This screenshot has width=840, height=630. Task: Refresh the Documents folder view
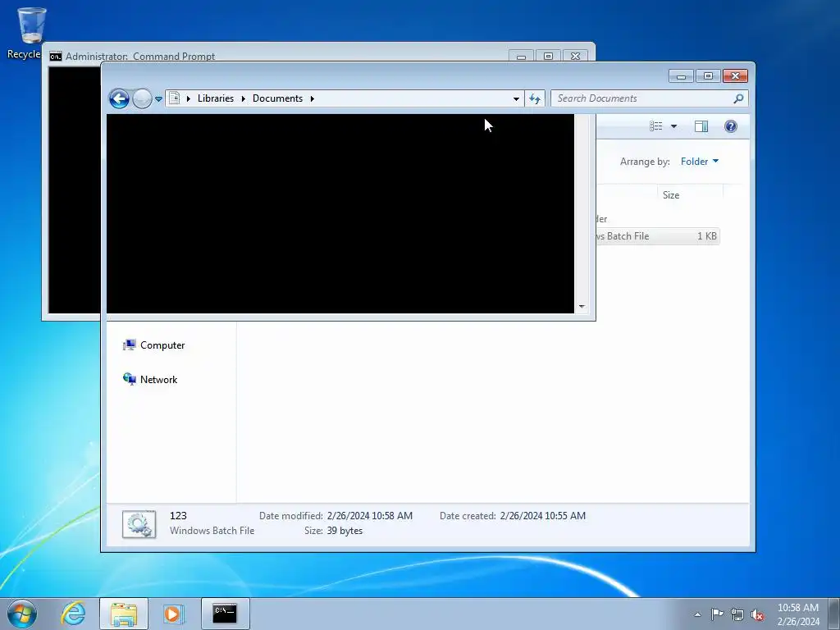[535, 98]
